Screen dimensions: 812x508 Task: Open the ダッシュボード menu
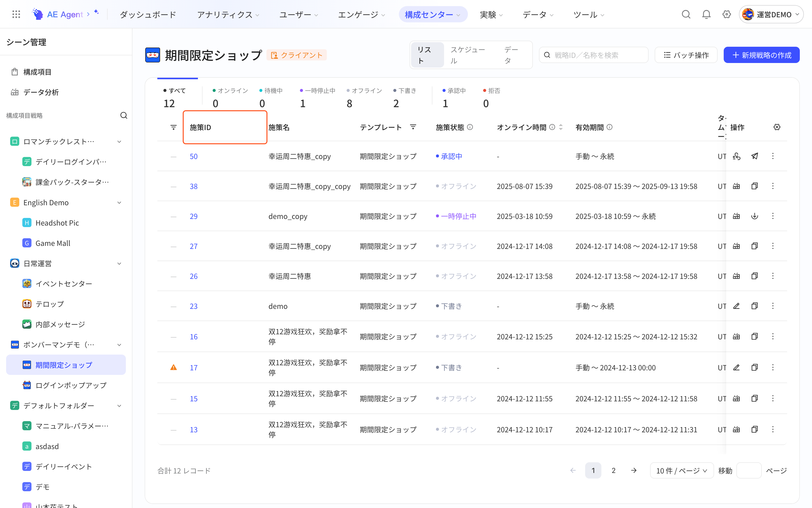[148, 14]
